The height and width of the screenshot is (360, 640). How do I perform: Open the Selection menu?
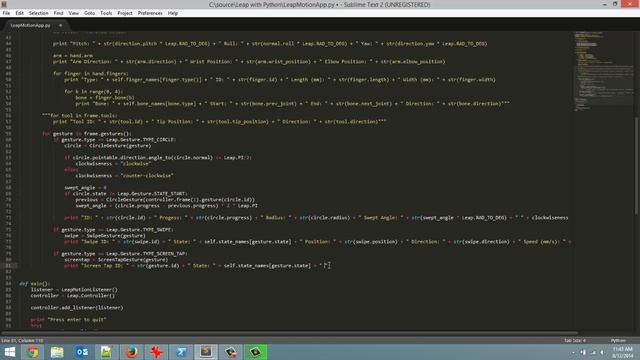coord(38,13)
